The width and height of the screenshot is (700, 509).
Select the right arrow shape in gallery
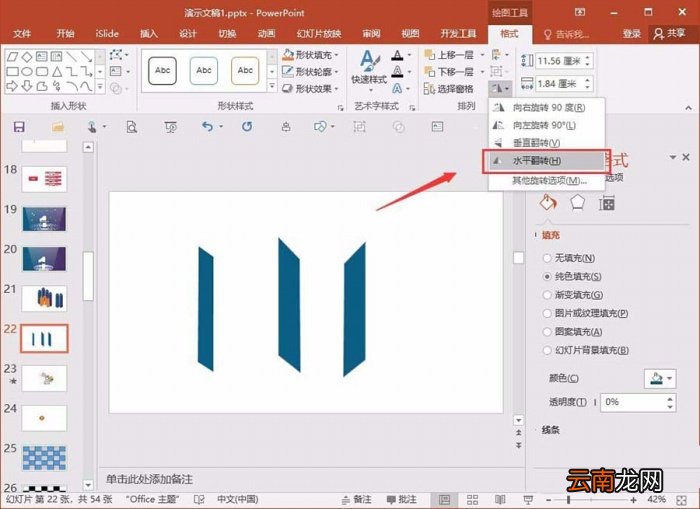pos(12,86)
